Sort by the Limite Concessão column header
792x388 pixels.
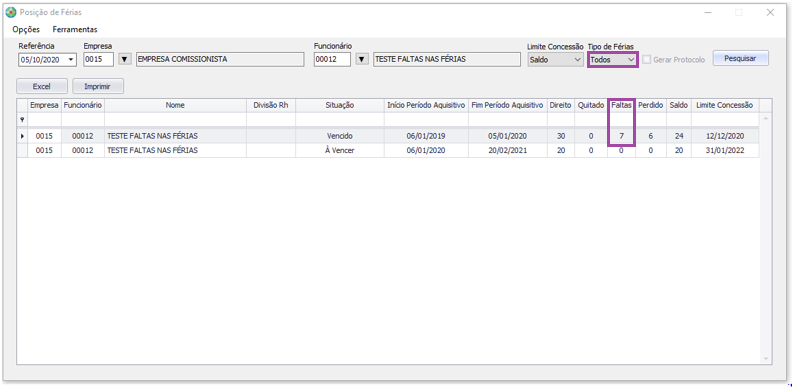coord(725,106)
